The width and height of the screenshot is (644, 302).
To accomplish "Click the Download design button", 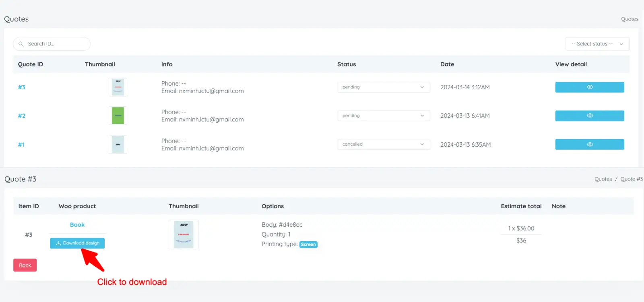I will [77, 243].
